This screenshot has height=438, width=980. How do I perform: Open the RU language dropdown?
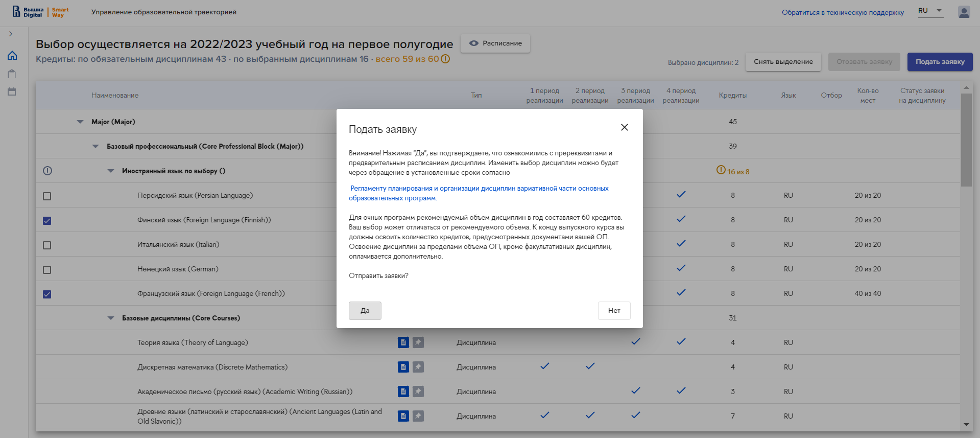[930, 11]
